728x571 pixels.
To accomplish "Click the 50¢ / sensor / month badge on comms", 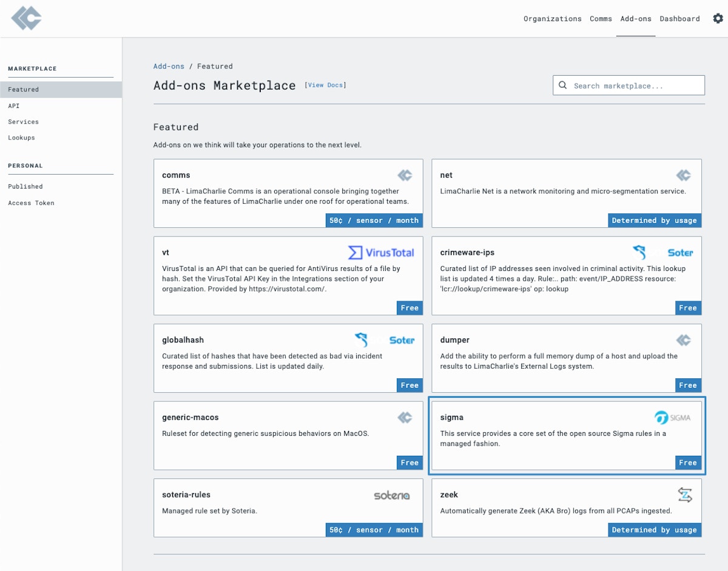I will click(x=374, y=221).
